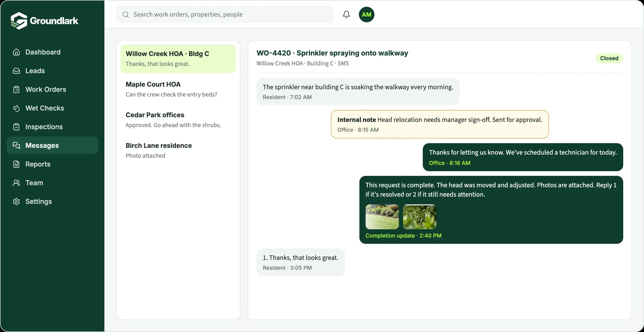644x332 pixels.
Task: Open the Birch Lane residence conversation
Action: tap(178, 150)
